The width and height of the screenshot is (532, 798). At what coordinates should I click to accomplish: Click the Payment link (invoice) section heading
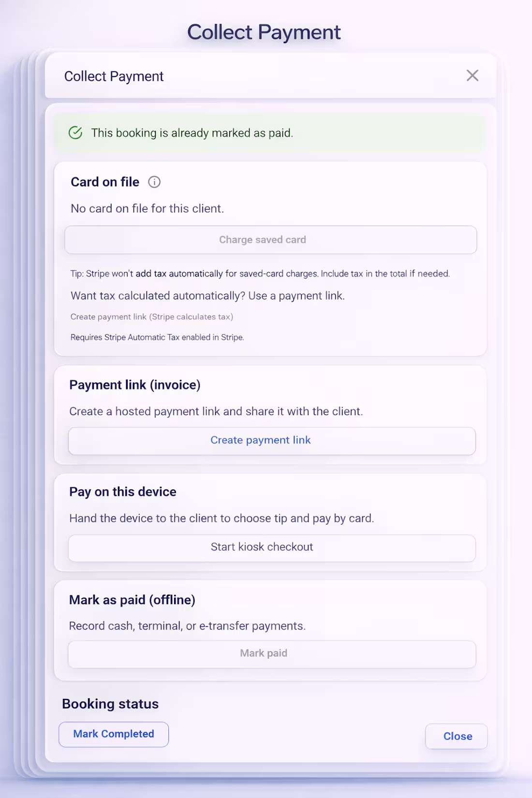[x=135, y=385]
